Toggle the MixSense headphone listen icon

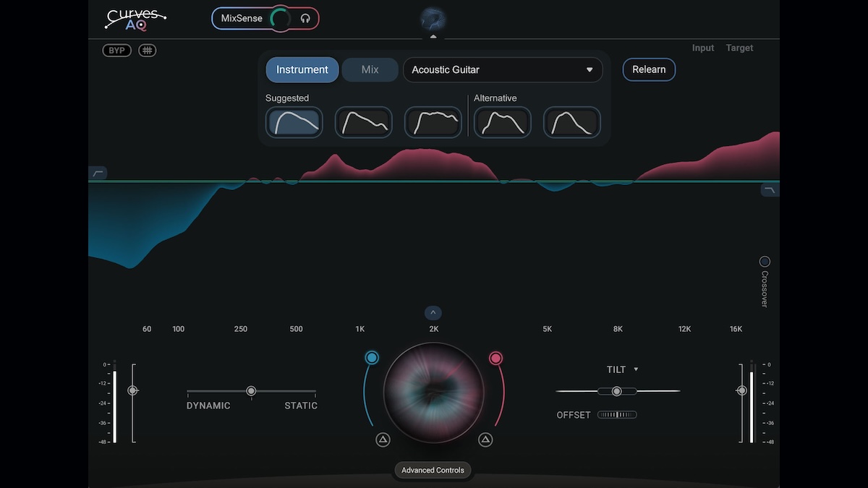[x=305, y=19]
